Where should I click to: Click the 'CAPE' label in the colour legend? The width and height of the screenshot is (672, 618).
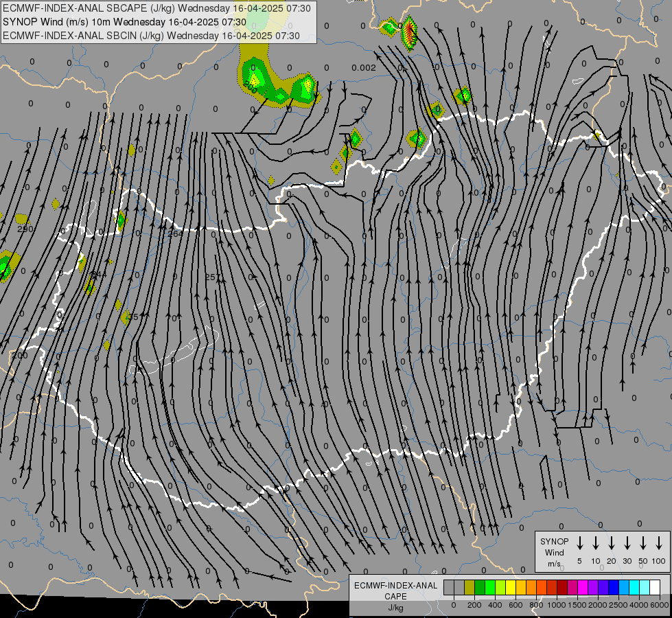coord(395,597)
